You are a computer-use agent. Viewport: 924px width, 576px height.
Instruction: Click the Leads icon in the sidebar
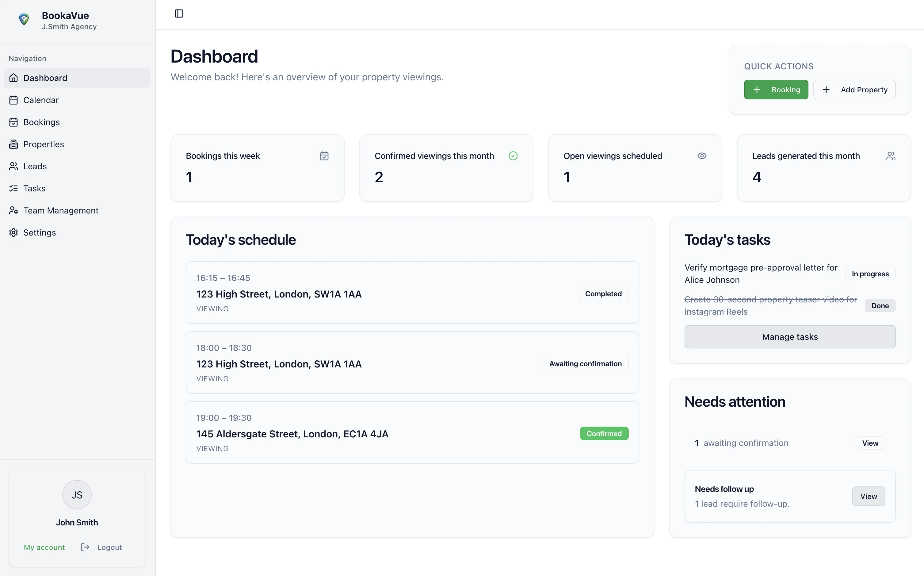pyautogui.click(x=13, y=166)
